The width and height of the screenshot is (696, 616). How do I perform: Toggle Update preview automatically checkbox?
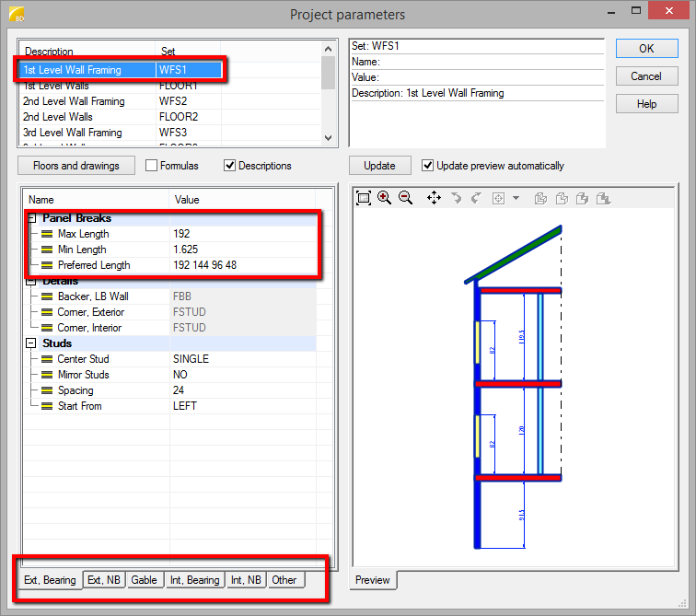pos(427,166)
